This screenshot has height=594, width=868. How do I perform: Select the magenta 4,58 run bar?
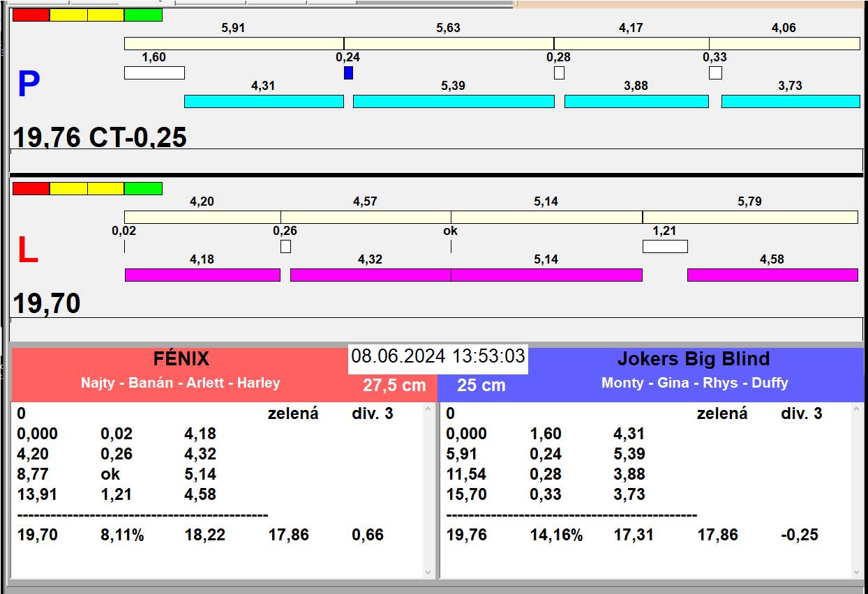pyautogui.click(x=772, y=275)
